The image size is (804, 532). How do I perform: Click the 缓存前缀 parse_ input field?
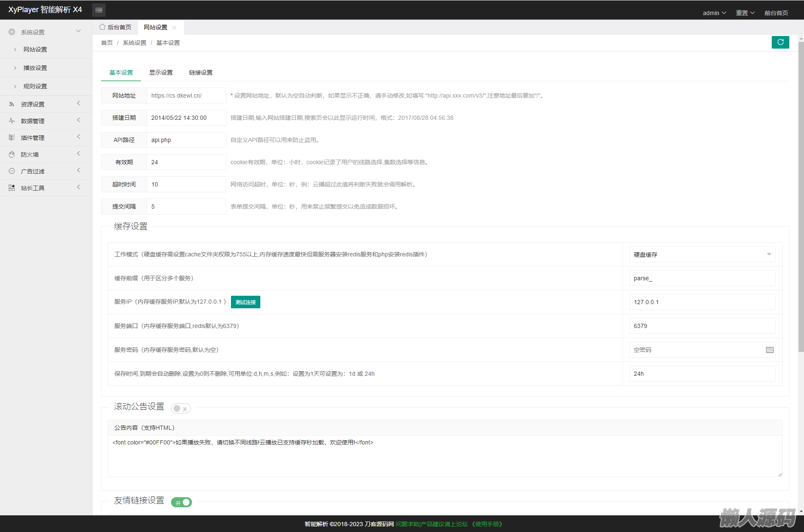702,278
